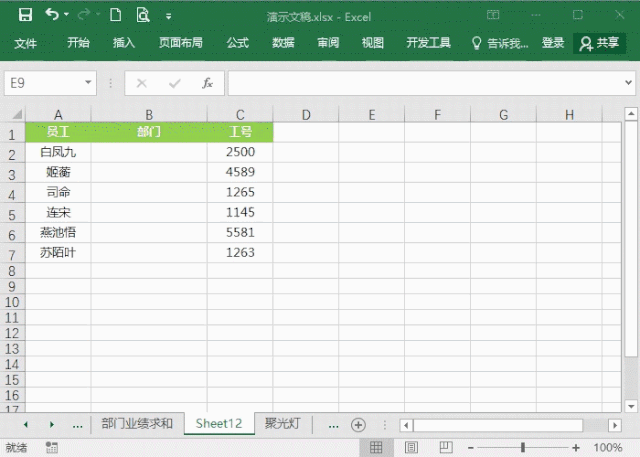Select row 9 header
The height and width of the screenshot is (457, 640).
pyautogui.click(x=12, y=286)
